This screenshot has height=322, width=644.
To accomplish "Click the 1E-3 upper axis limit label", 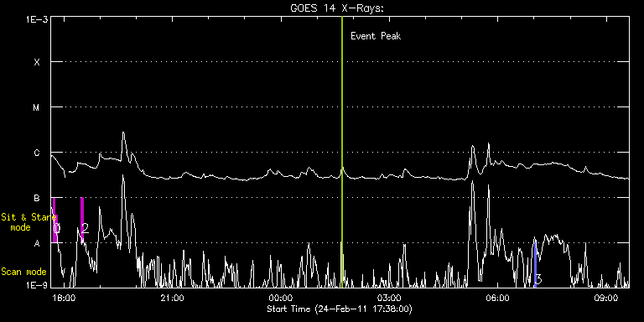I will click(x=37, y=18).
